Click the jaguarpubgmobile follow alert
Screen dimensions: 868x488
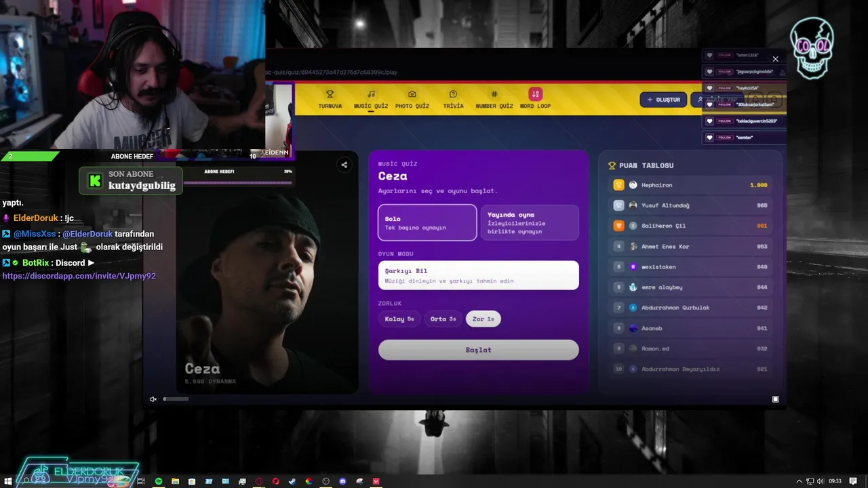(744, 71)
